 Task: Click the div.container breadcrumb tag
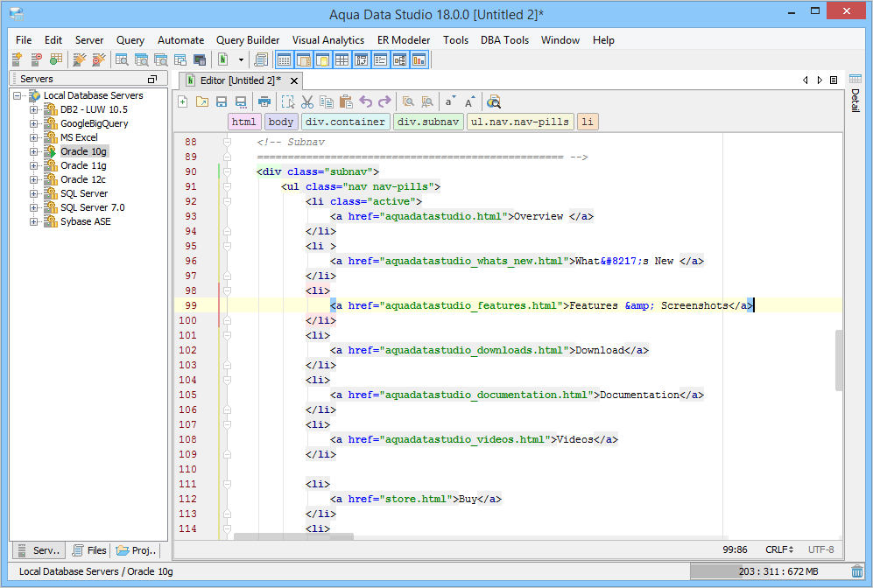pyautogui.click(x=345, y=122)
